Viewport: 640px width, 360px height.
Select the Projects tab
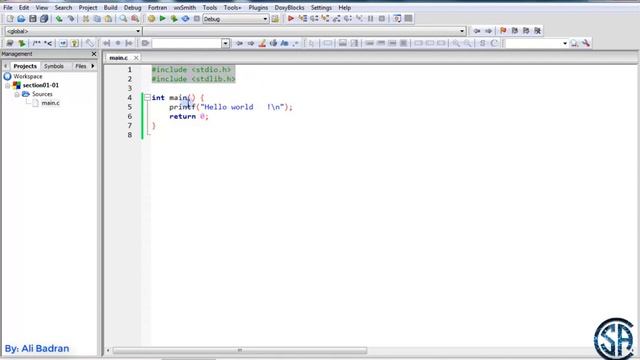tap(25, 66)
